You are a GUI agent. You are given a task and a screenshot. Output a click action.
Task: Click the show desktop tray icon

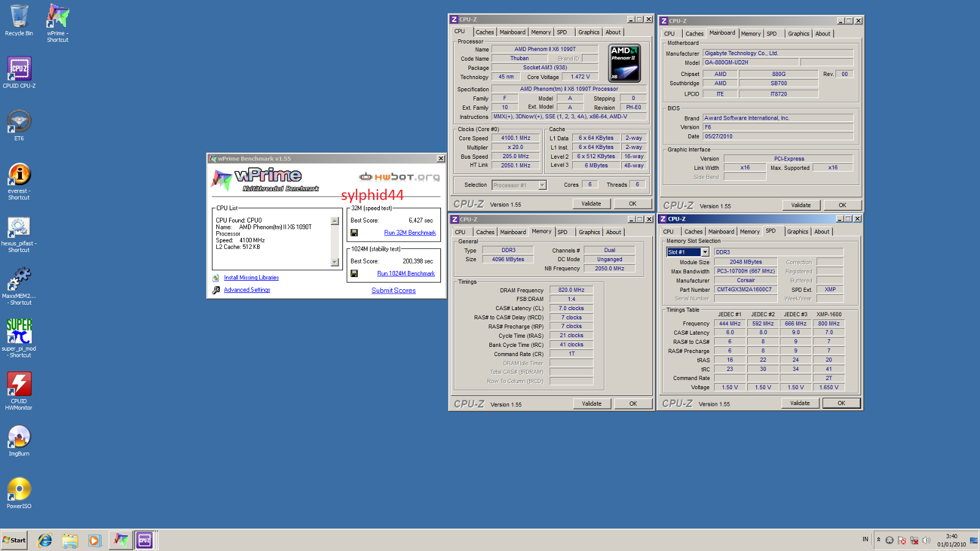[974, 540]
